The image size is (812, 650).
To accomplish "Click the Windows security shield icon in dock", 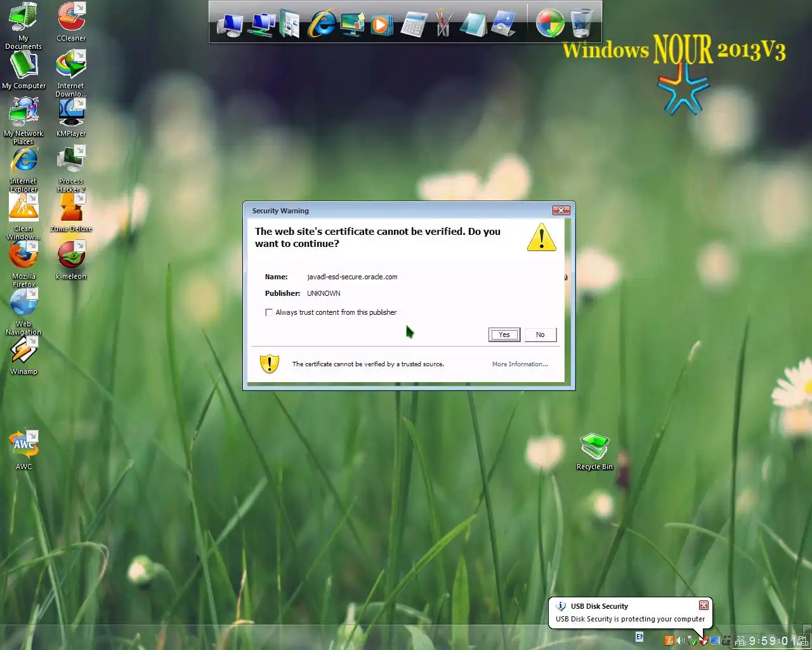I will pyautogui.click(x=550, y=24).
